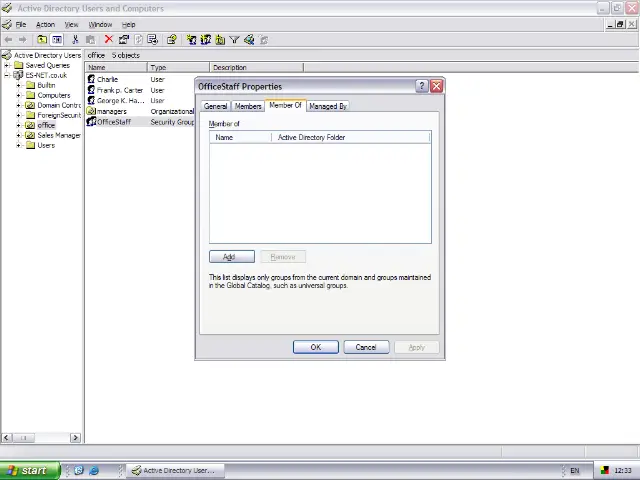Select the Member Of tab
This screenshot has height=480, width=640.
coord(285,105)
